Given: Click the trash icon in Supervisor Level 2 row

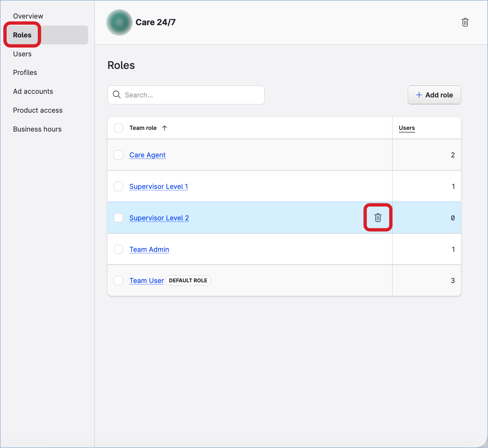Looking at the screenshot, I should click(x=378, y=218).
